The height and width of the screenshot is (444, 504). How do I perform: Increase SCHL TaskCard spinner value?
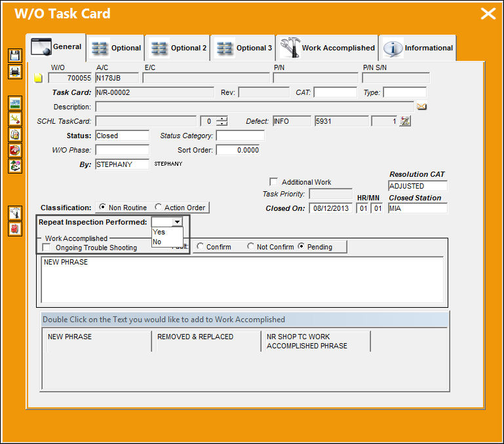222,119
